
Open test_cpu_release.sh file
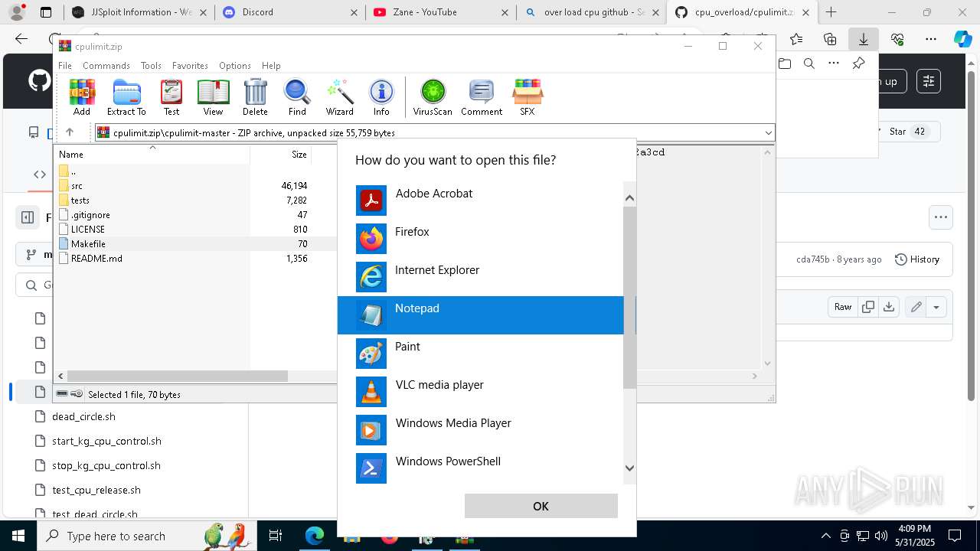pos(96,490)
